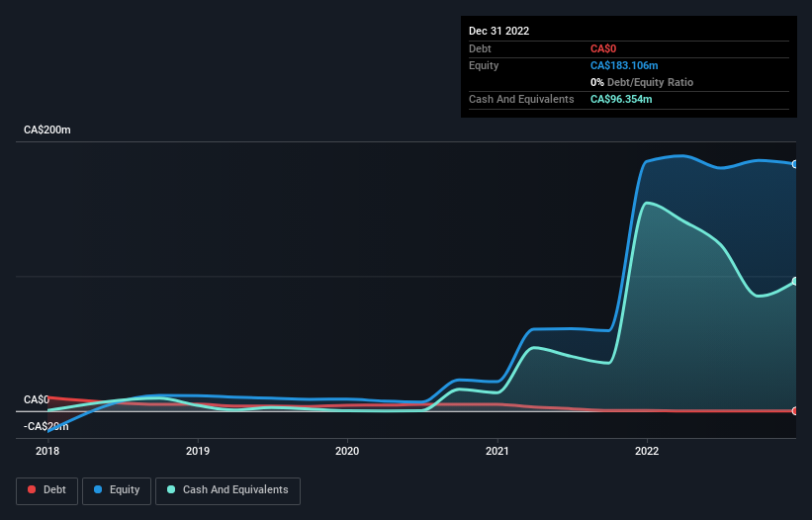
Task: Select the Cash data point marker at Dec 2022
Action: [795, 282]
